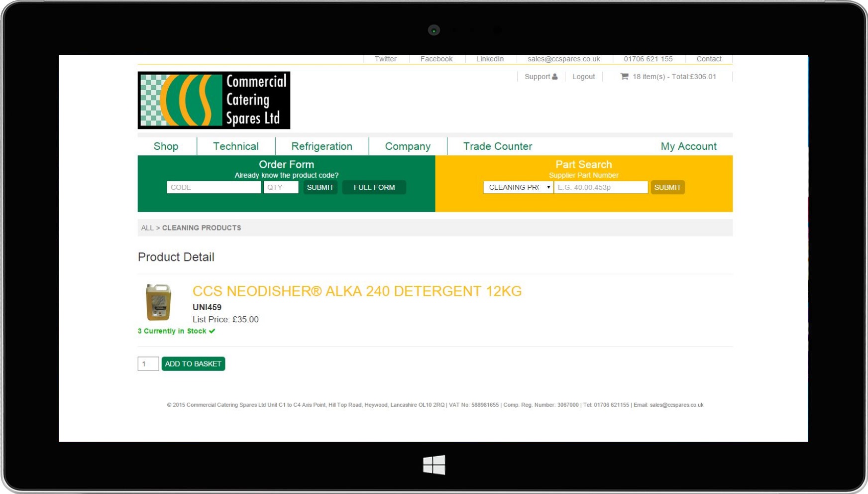Focus the product CODE input field
The height and width of the screenshot is (494, 868).
click(x=214, y=187)
